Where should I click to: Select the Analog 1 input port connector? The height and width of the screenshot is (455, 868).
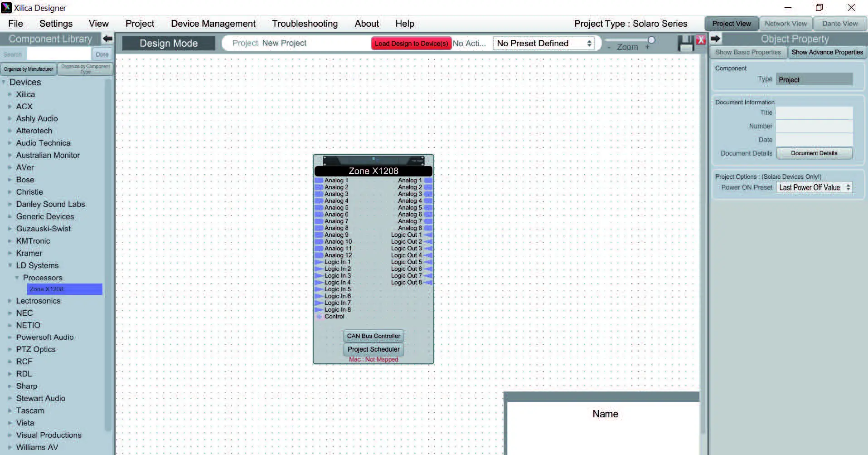point(319,181)
